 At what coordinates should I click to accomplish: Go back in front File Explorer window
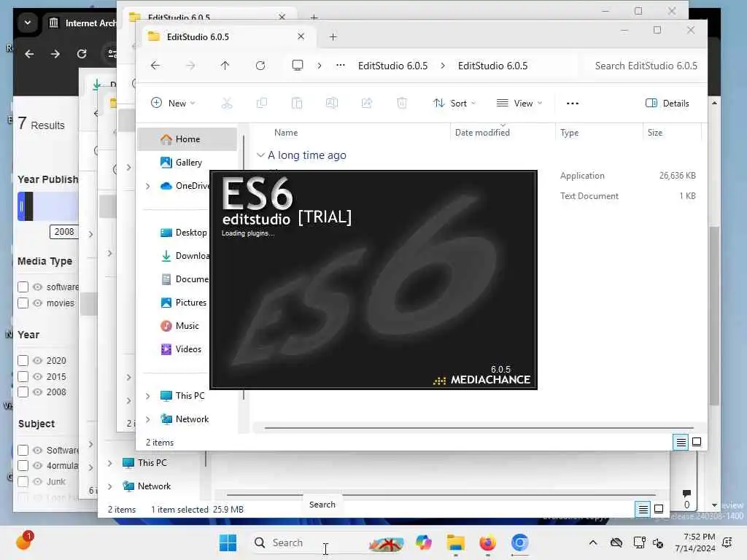click(x=155, y=66)
